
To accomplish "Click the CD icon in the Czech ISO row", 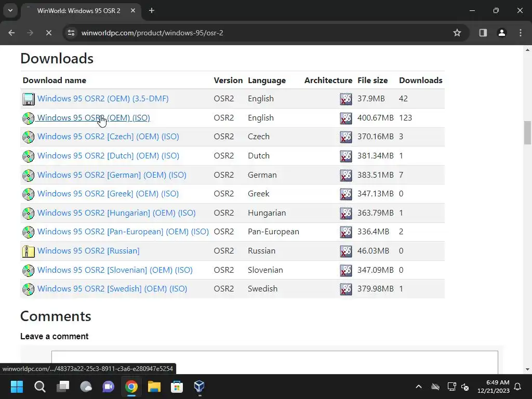I will (x=29, y=137).
